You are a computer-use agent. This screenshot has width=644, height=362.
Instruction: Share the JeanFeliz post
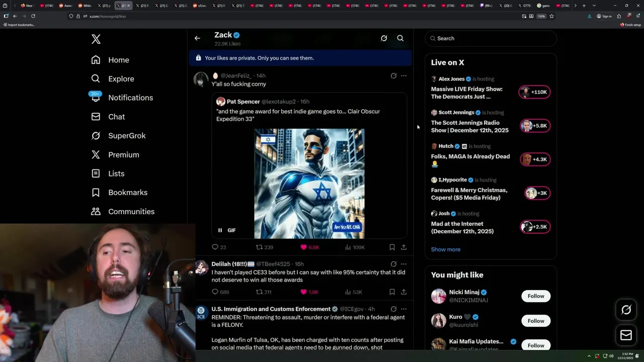coord(404,247)
